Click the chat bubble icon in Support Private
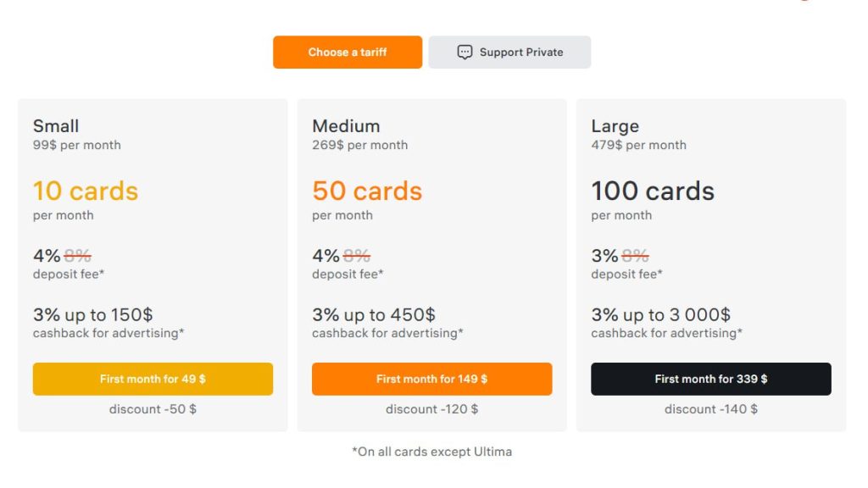868x488 pixels. [x=465, y=53]
